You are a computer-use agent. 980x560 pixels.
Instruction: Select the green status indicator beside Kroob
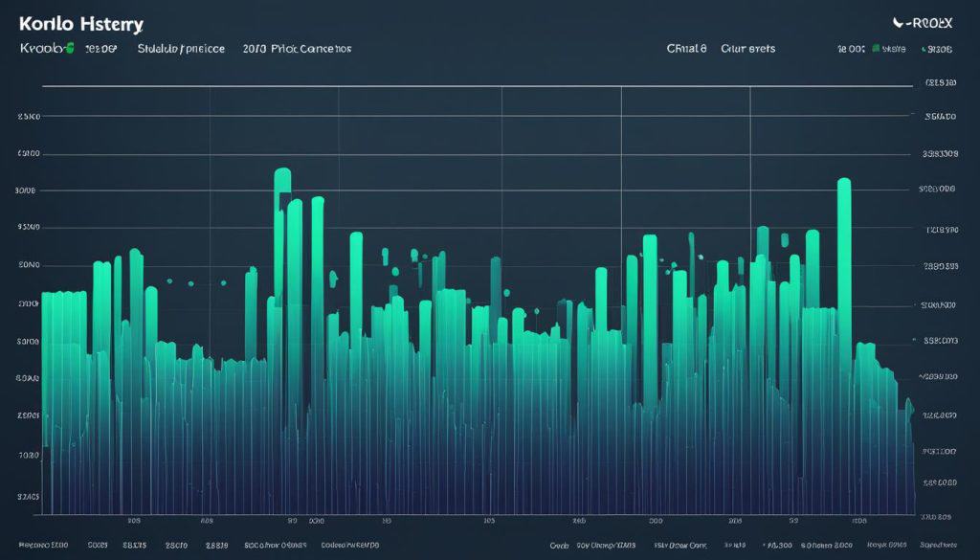(x=71, y=48)
